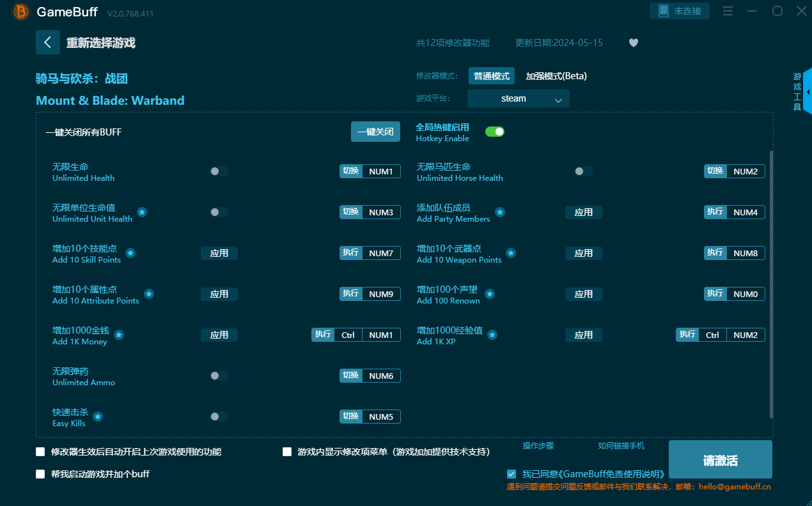Click NUM3 hotkey field for Unlimited Unit Health
The height and width of the screenshot is (506, 812).
coord(381,212)
